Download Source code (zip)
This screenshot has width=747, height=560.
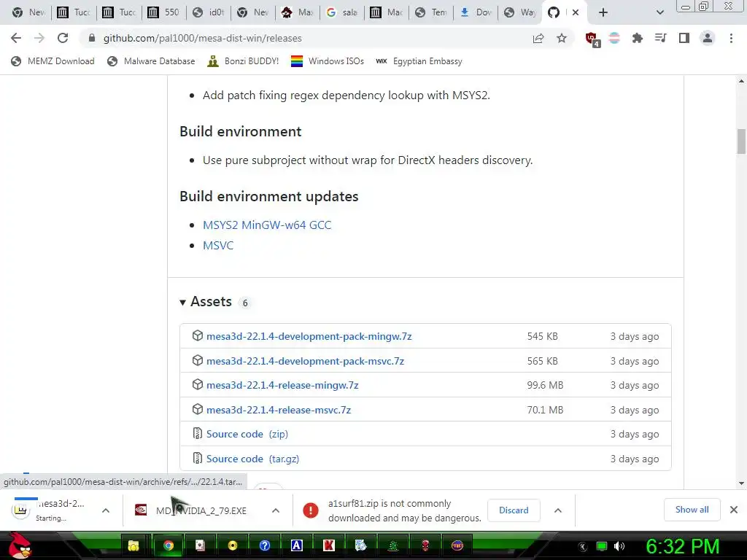pyautogui.click(x=247, y=434)
